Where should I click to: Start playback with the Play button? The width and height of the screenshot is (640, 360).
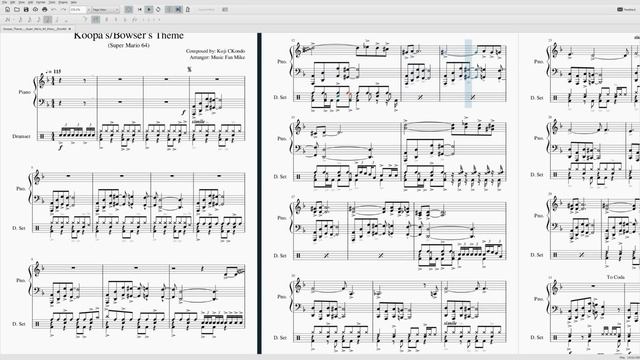pyautogui.click(x=149, y=9)
